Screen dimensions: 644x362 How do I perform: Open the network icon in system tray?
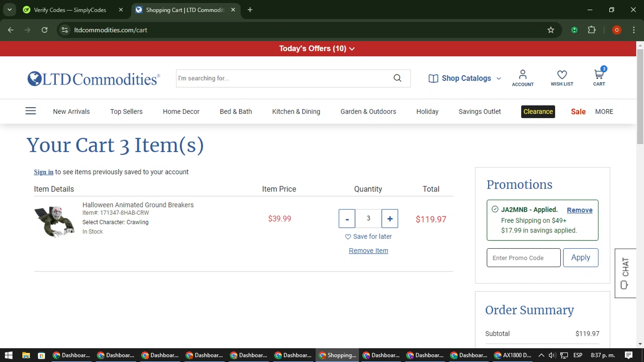[x=564, y=355]
